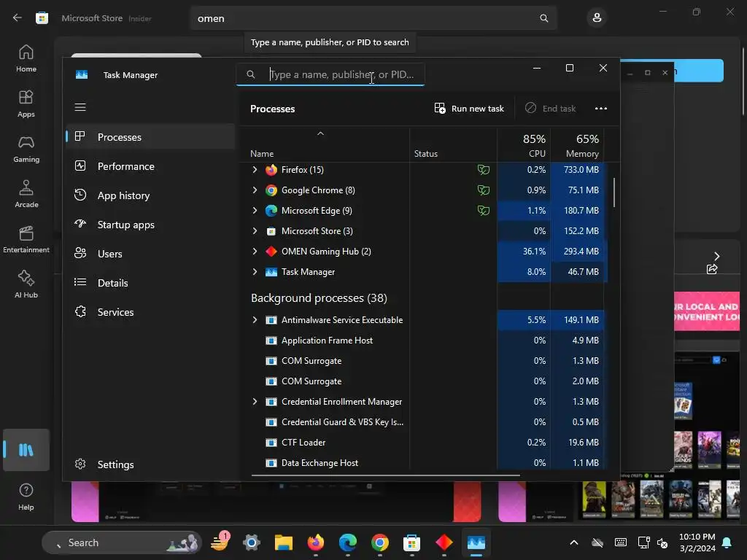Switch to the Processes page
Image resolution: width=747 pixels, height=560 pixels.
pyautogui.click(x=150, y=137)
